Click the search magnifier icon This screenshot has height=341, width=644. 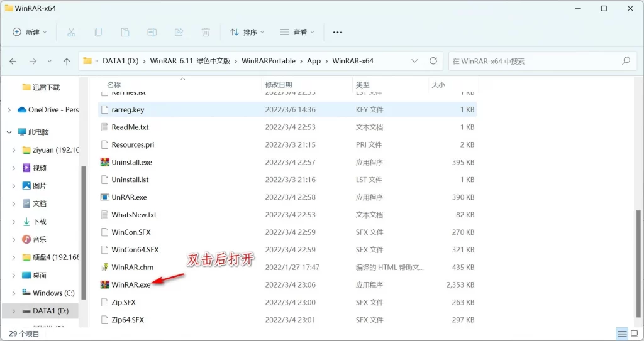coord(626,61)
